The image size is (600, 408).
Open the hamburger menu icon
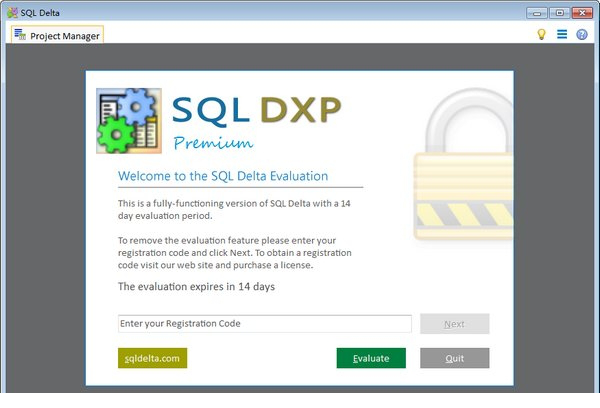tap(562, 34)
